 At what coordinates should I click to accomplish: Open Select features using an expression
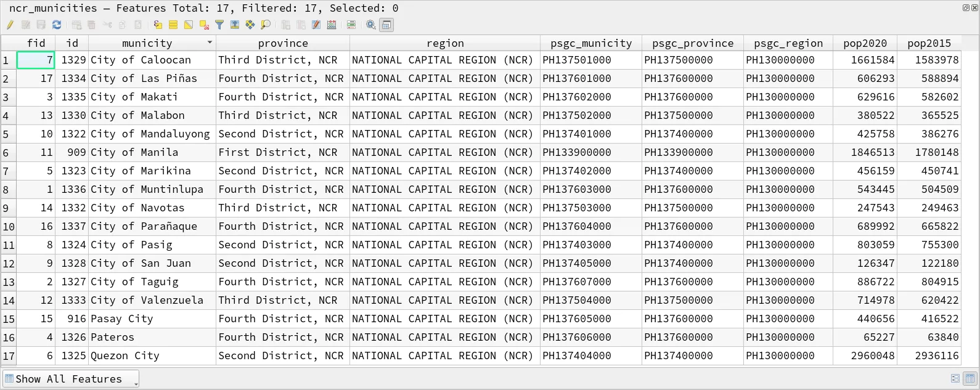[158, 25]
